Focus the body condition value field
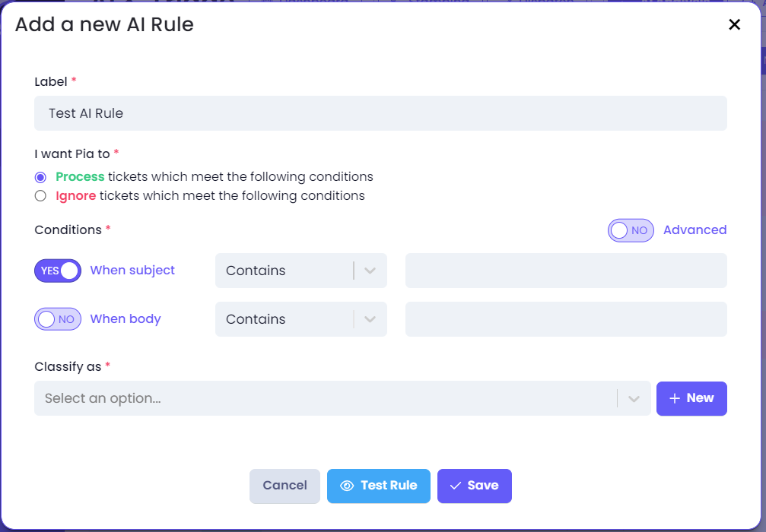766x532 pixels. point(566,319)
